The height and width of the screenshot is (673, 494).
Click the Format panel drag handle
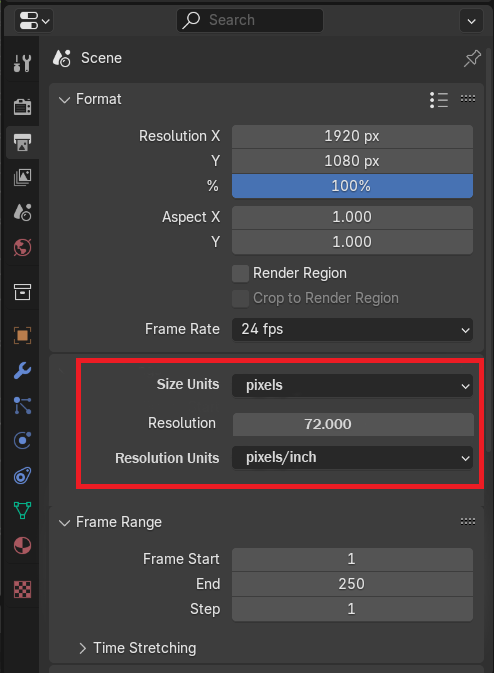point(467,99)
